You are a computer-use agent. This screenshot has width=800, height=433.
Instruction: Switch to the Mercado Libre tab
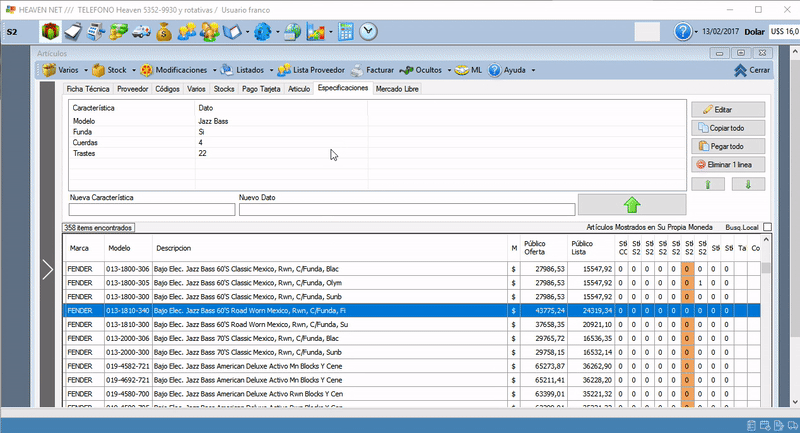click(x=397, y=89)
